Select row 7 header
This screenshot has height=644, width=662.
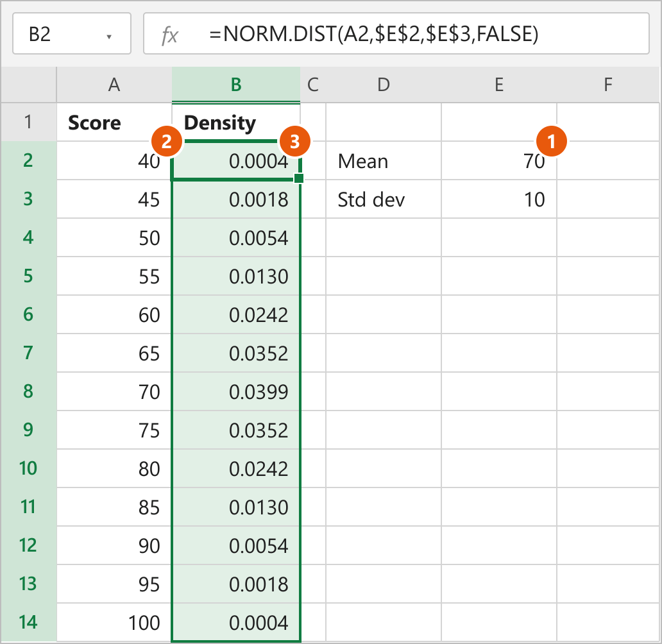tap(28, 353)
